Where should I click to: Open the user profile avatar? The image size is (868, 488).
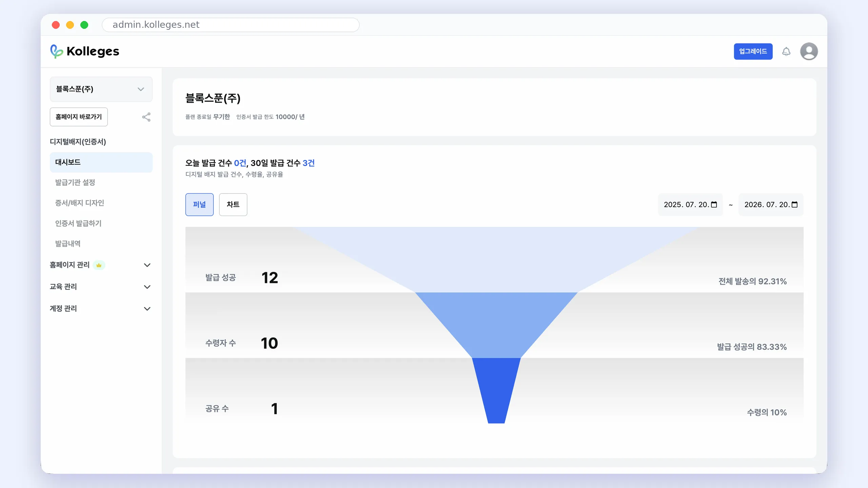(809, 52)
